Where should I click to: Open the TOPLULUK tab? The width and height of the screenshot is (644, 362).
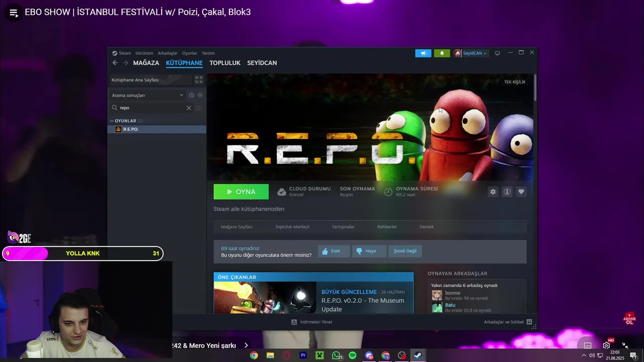[x=225, y=63]
